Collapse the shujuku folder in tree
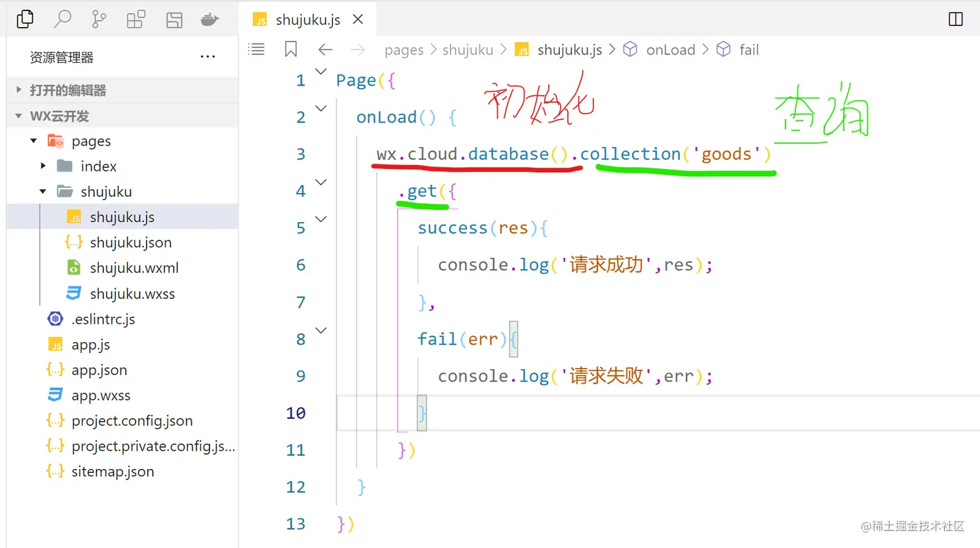 point(122,192)
